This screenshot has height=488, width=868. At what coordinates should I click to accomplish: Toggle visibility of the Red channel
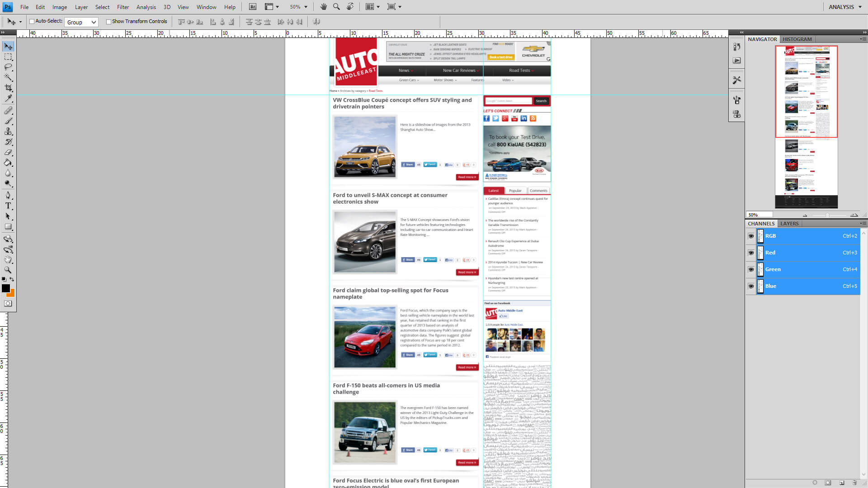pos(751,253)
